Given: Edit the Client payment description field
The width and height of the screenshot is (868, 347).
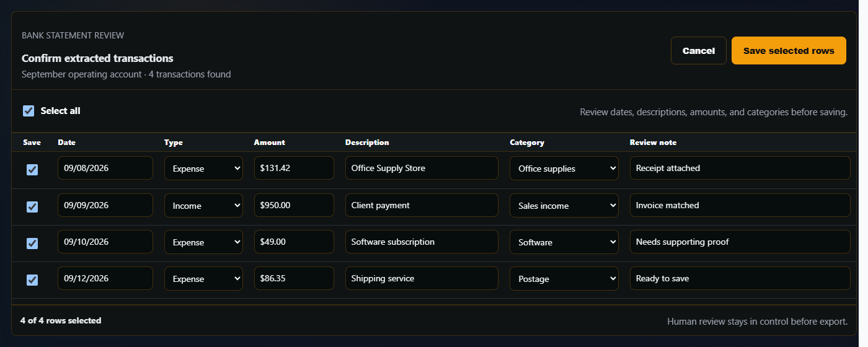Looking at the screenshot, I should [422, 205].
